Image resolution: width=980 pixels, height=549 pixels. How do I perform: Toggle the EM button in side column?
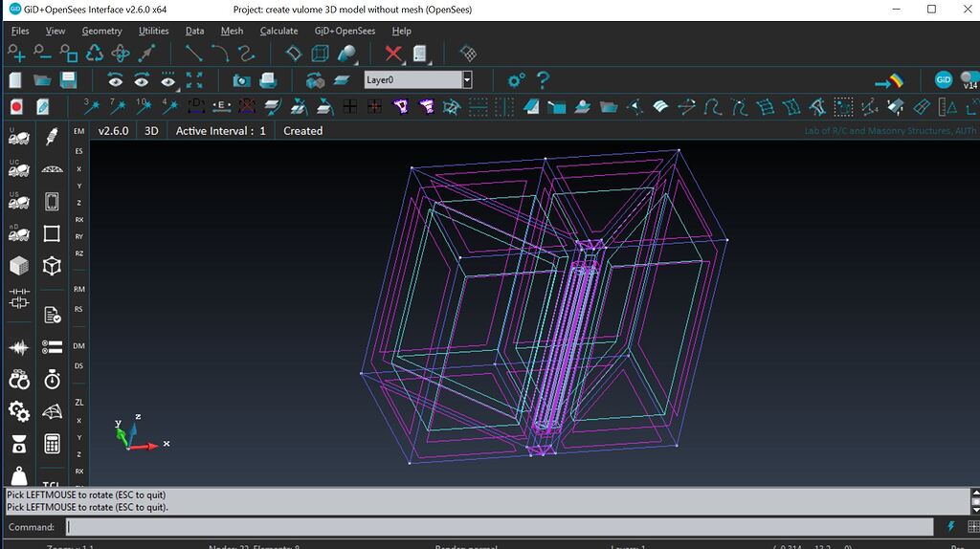tap(79, 130)
